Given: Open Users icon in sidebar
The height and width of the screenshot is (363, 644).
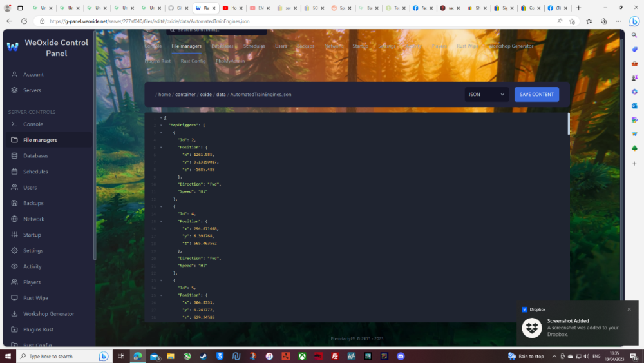Looking at the screenshot, I should [14, 188].
